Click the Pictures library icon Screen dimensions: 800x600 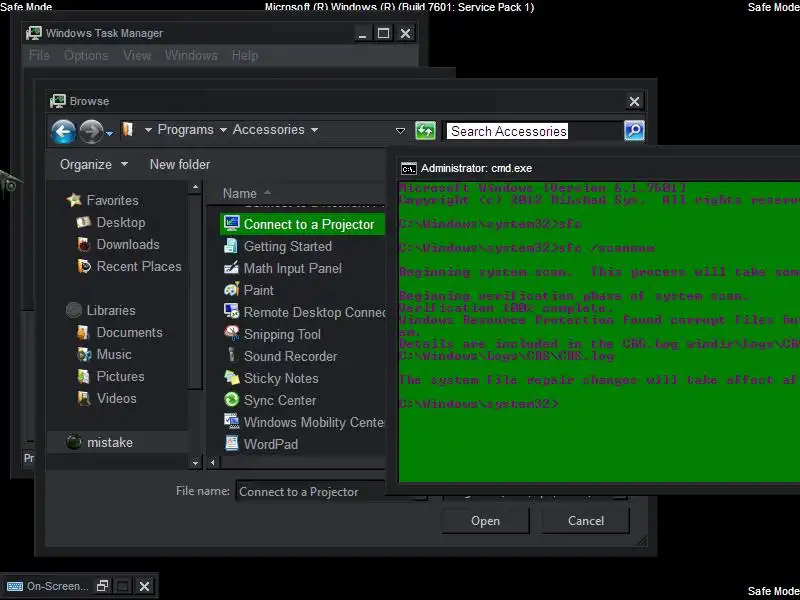tap(83, 377)
